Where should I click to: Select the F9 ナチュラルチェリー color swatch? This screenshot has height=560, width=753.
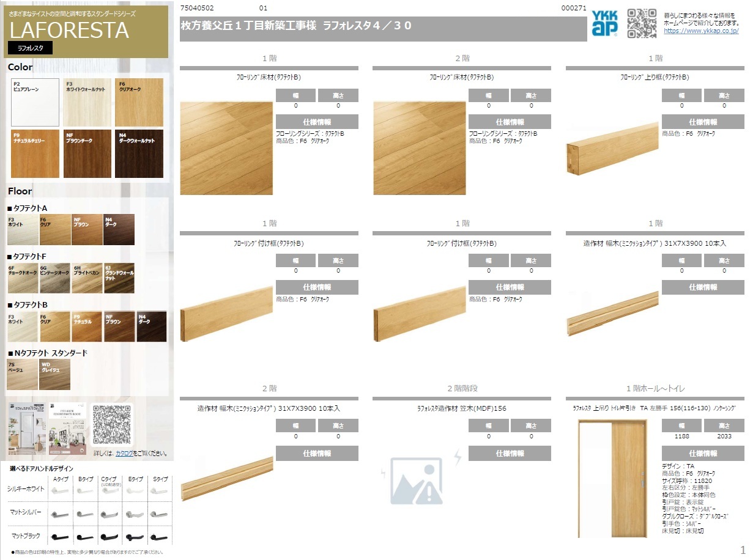35,153
